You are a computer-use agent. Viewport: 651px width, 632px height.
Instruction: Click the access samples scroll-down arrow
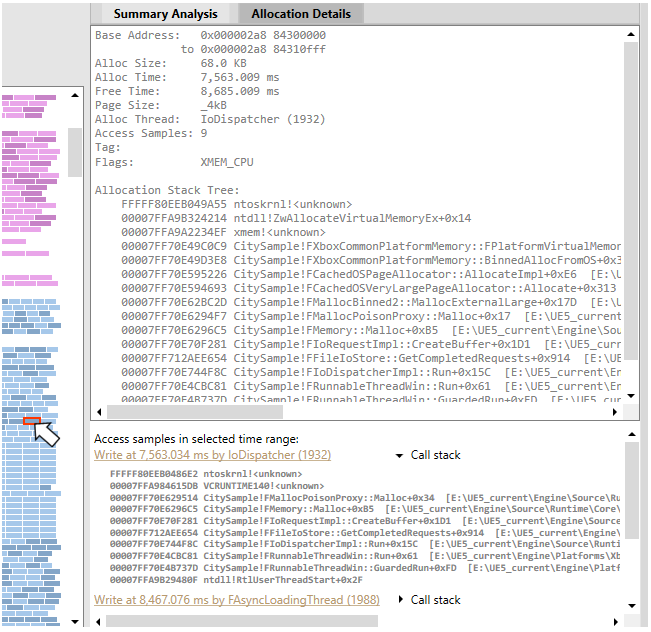[632, 606]
